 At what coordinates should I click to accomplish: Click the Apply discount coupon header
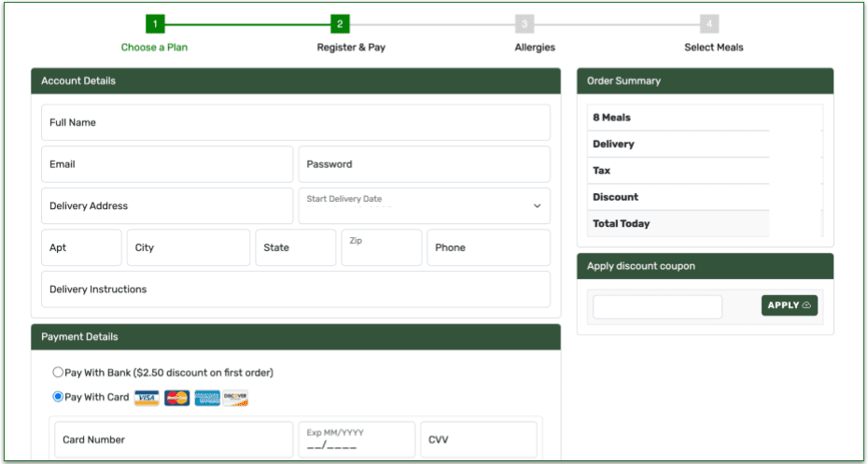tap(706, 266)
